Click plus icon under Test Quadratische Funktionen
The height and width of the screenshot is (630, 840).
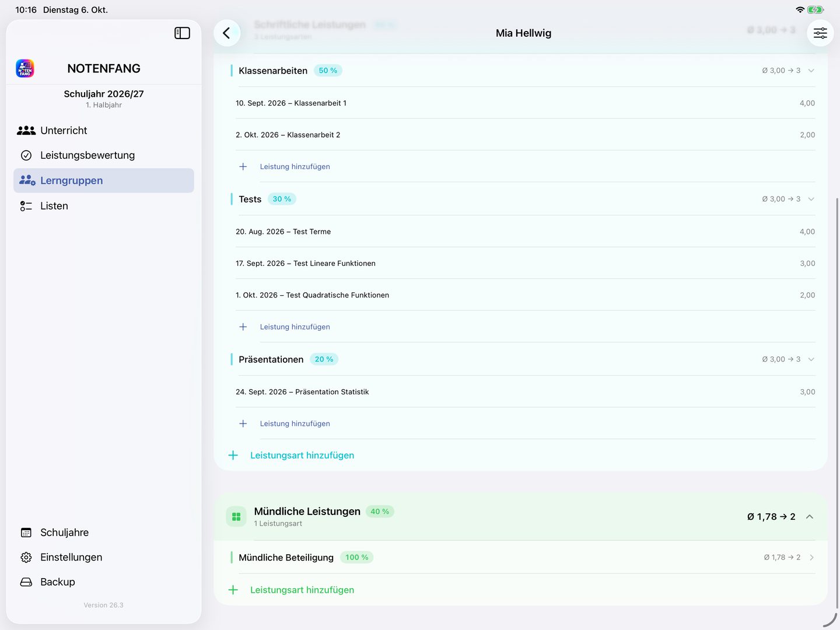(x=243, y=327)
